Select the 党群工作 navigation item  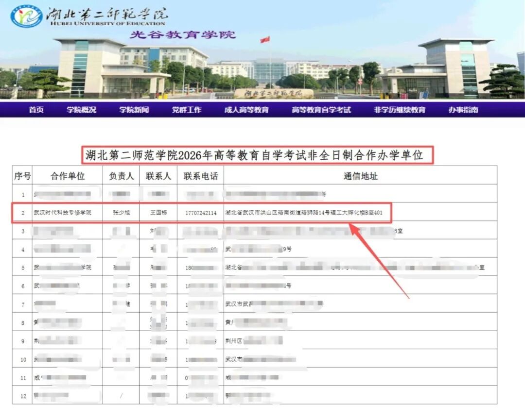click(x=187, y=110)
